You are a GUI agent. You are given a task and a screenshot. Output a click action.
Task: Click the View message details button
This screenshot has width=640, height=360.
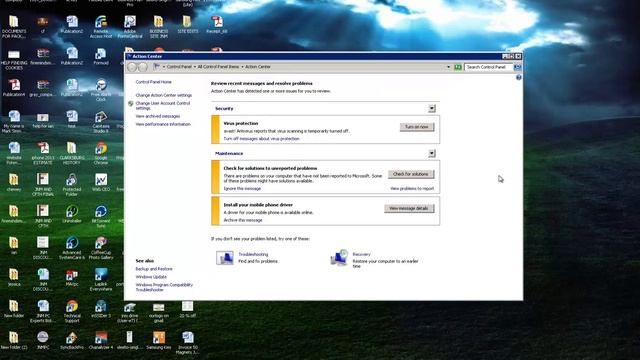pos(409,209)
